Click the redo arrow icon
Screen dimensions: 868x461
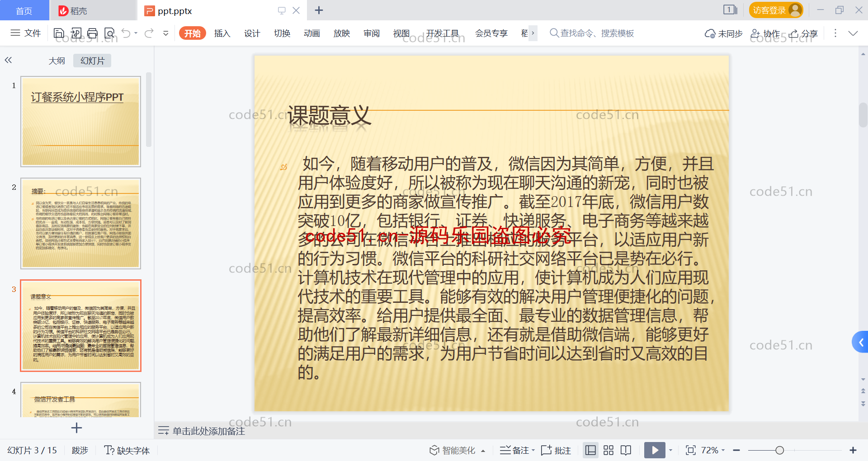149,33
